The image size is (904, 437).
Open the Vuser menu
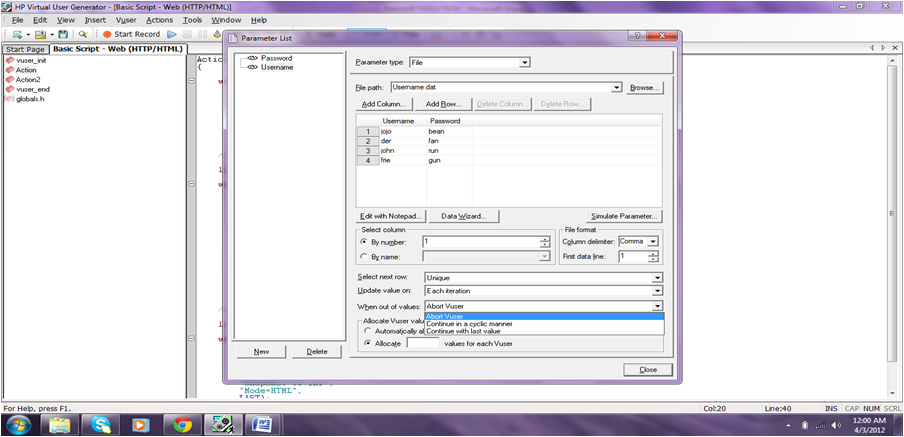click(x=126, y=20)
